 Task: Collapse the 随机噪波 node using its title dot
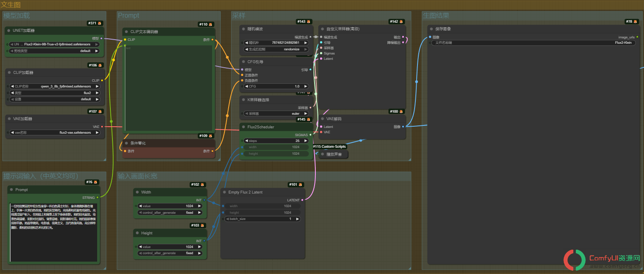[x=243, y=29]
